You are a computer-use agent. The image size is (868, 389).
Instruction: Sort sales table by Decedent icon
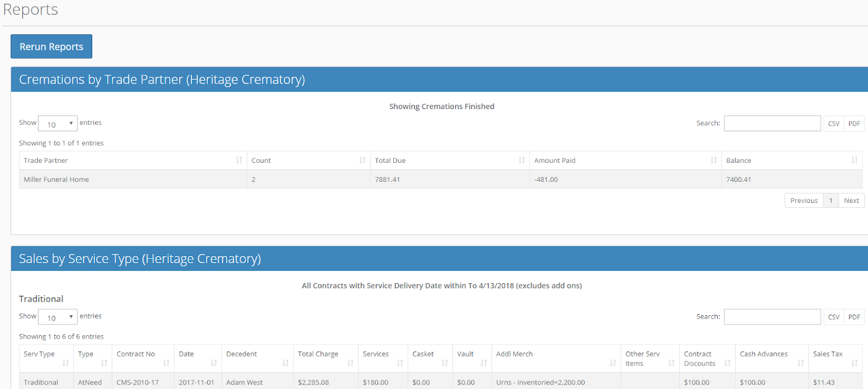[285, 363]
